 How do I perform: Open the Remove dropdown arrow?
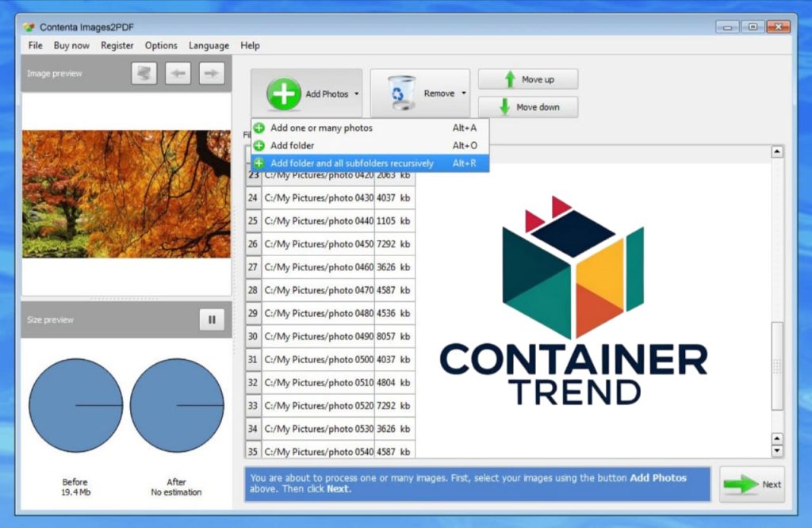click(x=463, y=94)
